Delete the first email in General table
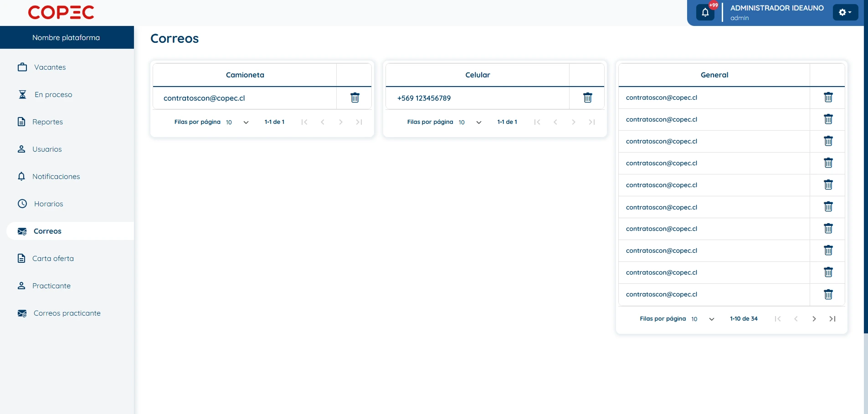The width and height of the screenshot is (868, 414). point(828,97)
